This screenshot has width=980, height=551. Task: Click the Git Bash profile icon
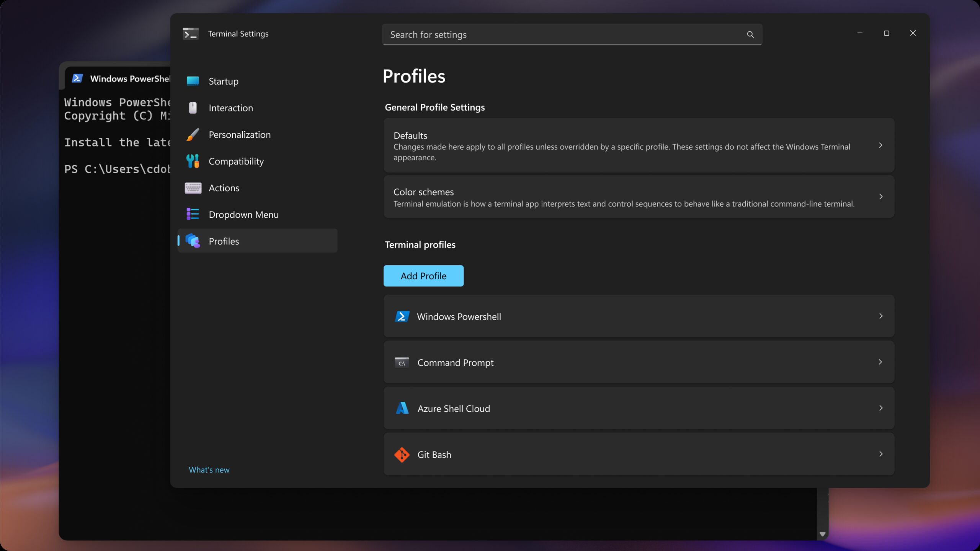pos(402,455)
